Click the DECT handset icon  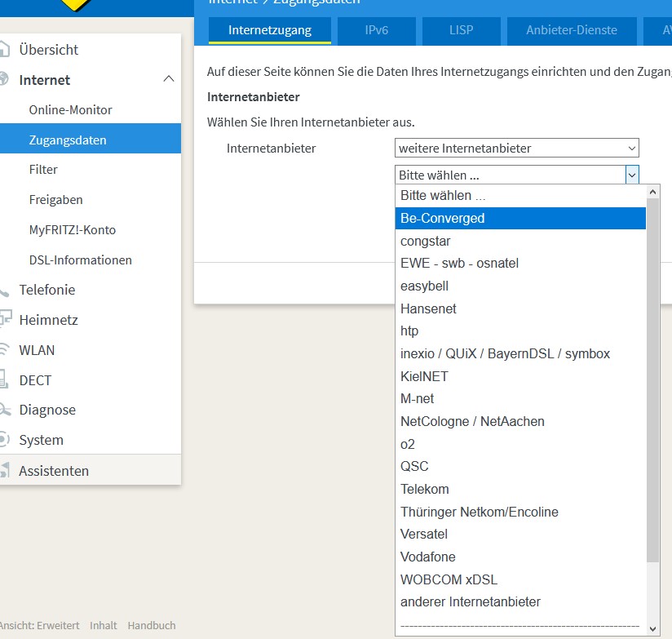(x=4, y=379)
